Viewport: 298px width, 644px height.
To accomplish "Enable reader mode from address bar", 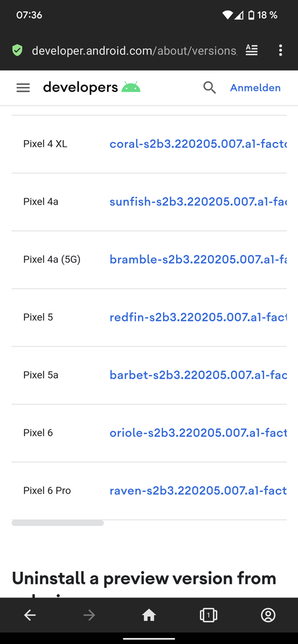I will [251, 50].
